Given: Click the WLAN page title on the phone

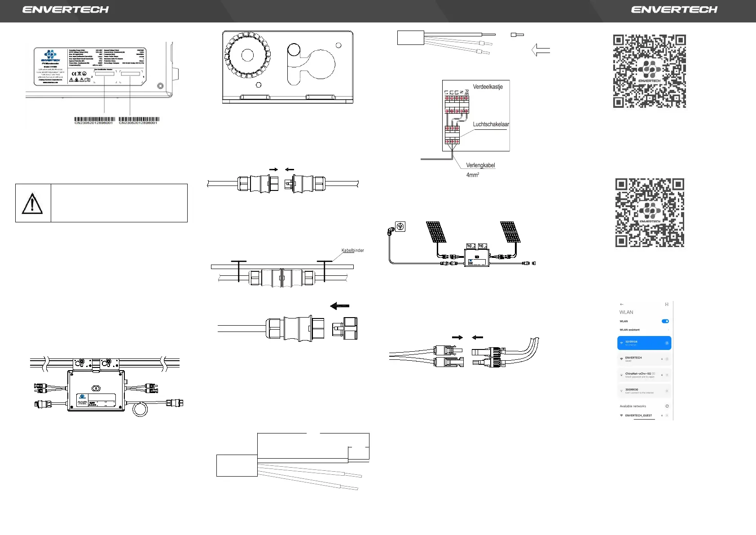Looking at the screenshot, I should pyautogui.click(x=626, y=312).
